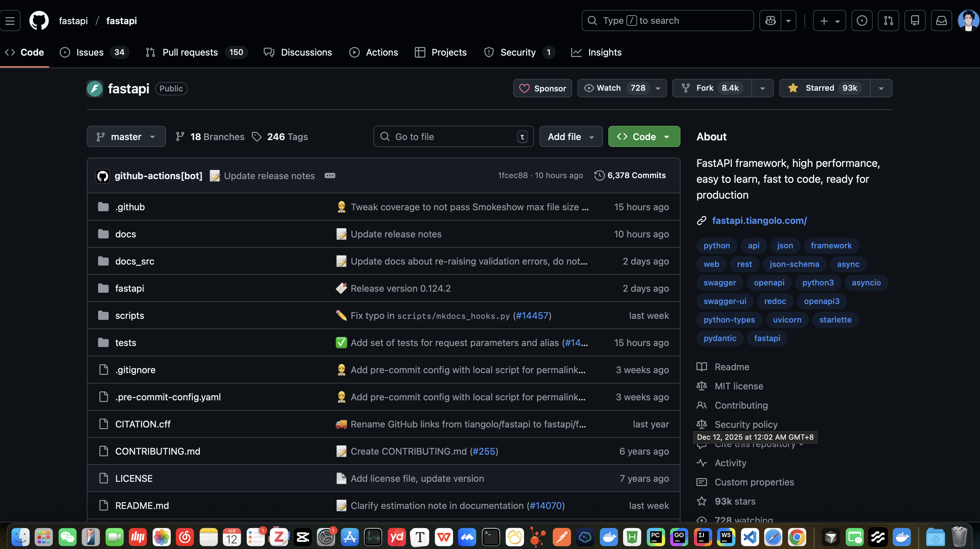Screen dimensions: 980x549
Task: Open the notifications inbox icon
Action: [x=941, y=21]
